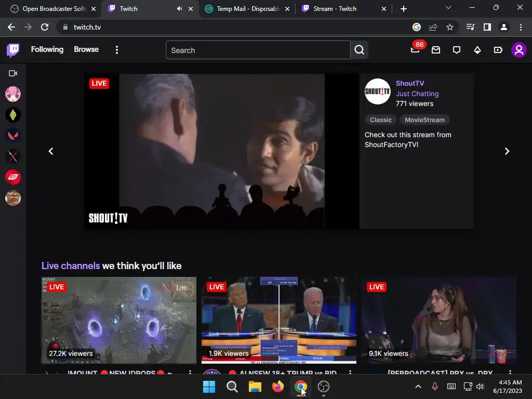This screenshot has height=399, width=532.
Task: Click the twitch.tv address bar
Action: click(234, 27)
